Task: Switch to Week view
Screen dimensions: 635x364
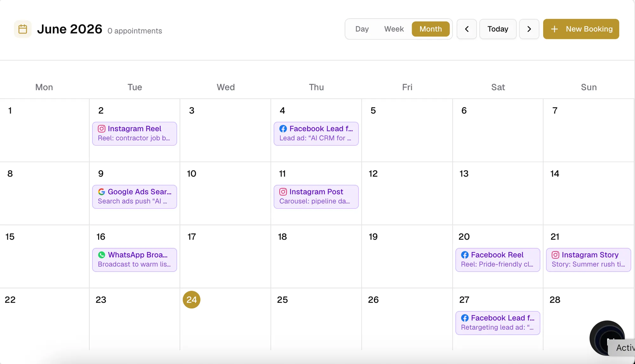Action: (394, 29)
